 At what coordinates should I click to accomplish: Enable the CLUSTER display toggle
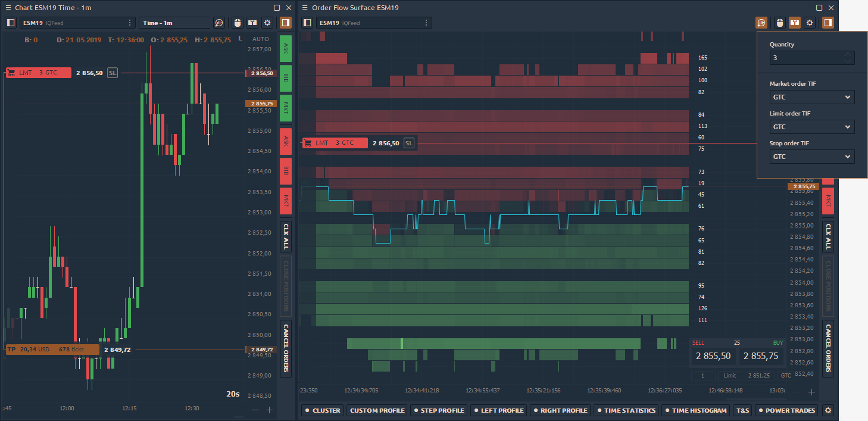(322, 410)
